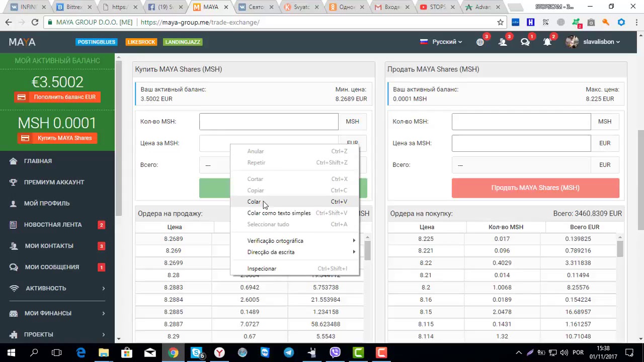Click the sell Кол-во MSH input field
Screen dimensions: 644x362
tap(521, 121)
